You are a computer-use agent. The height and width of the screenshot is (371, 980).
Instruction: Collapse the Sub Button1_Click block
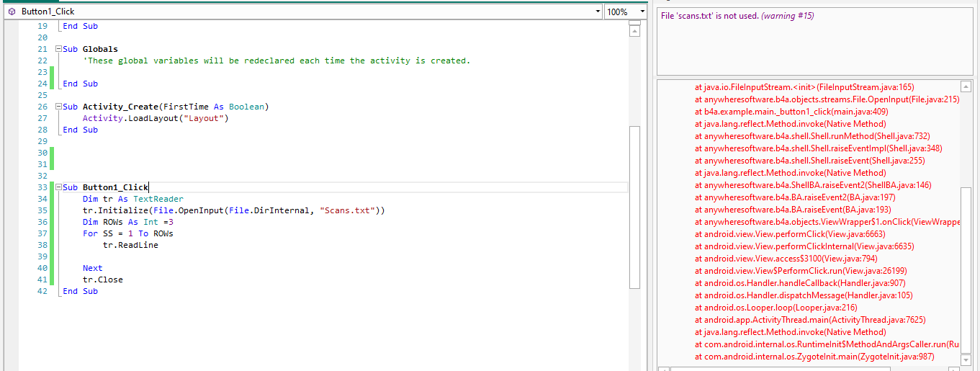click(x=58, y=187)
